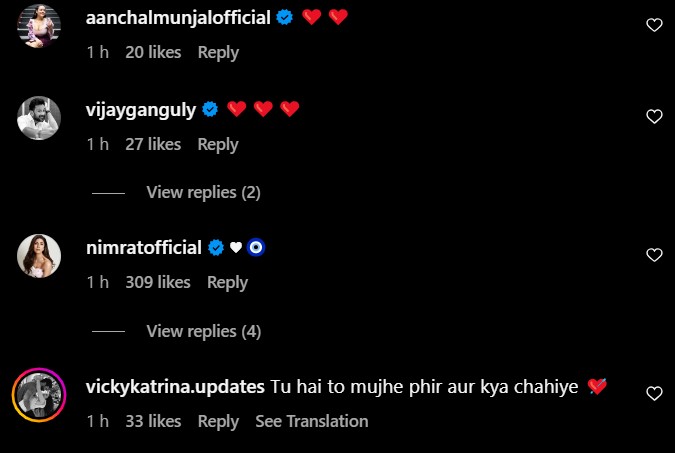Reply to aanchalmunjalofficial's comment

coord(218,52)
